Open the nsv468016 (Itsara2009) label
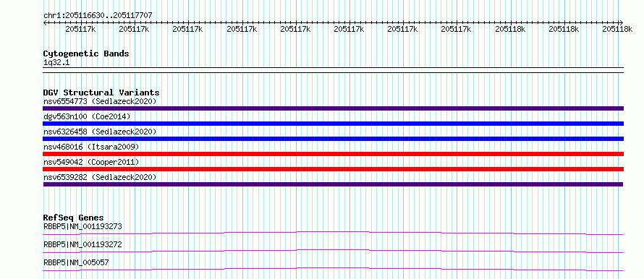The height and width of the screenshot is (279, 644). [91, 147]
